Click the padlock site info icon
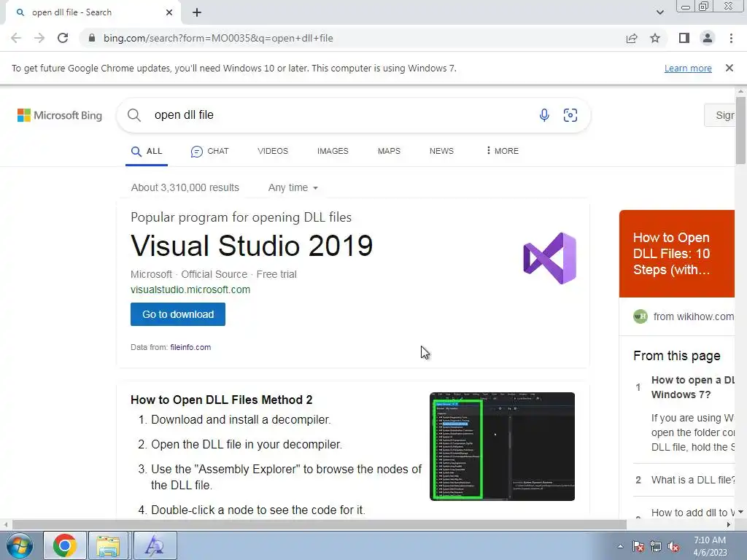Screen dimensions: 747x560 tap(92, 38)
